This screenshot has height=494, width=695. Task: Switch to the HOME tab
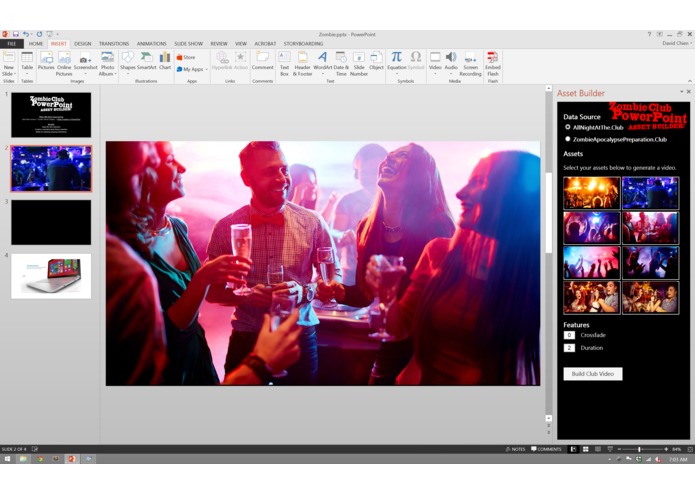pos(36,44)
